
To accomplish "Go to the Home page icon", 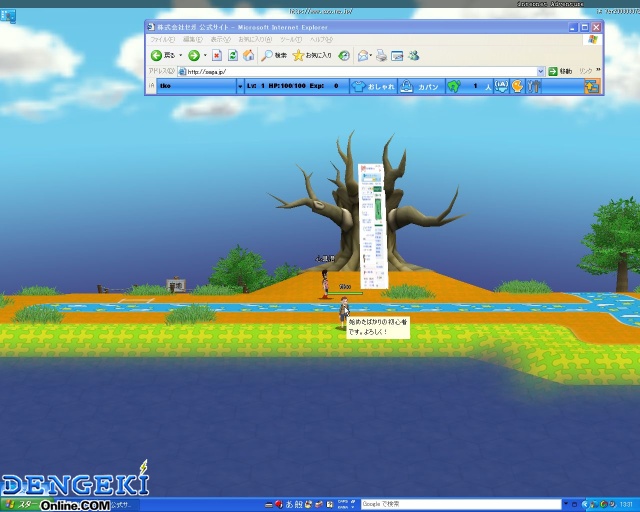I will pyautogui.click(x=249, y=55).
